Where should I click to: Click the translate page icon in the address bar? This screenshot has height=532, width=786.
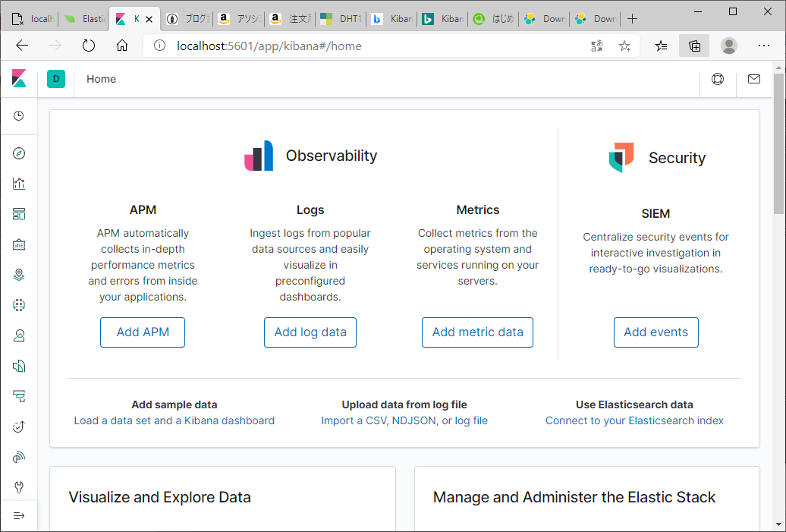(x=596, y=46)
